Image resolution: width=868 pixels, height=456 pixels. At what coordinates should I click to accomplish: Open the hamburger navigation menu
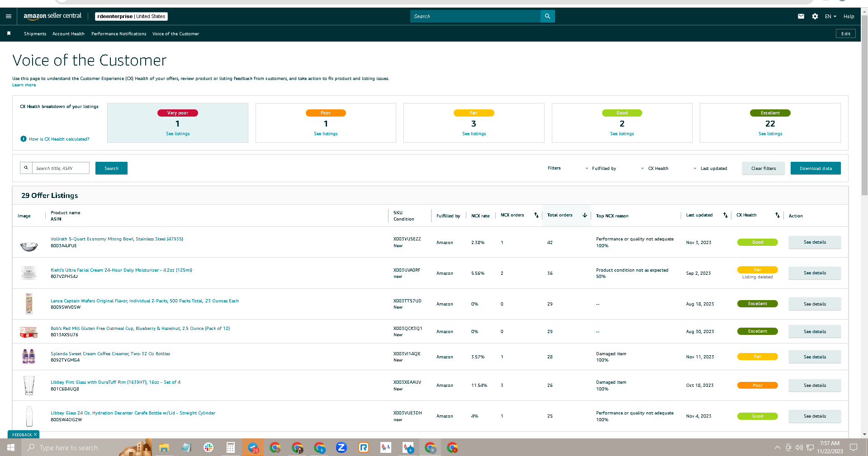pyautogui.click(x=9, y=16)
